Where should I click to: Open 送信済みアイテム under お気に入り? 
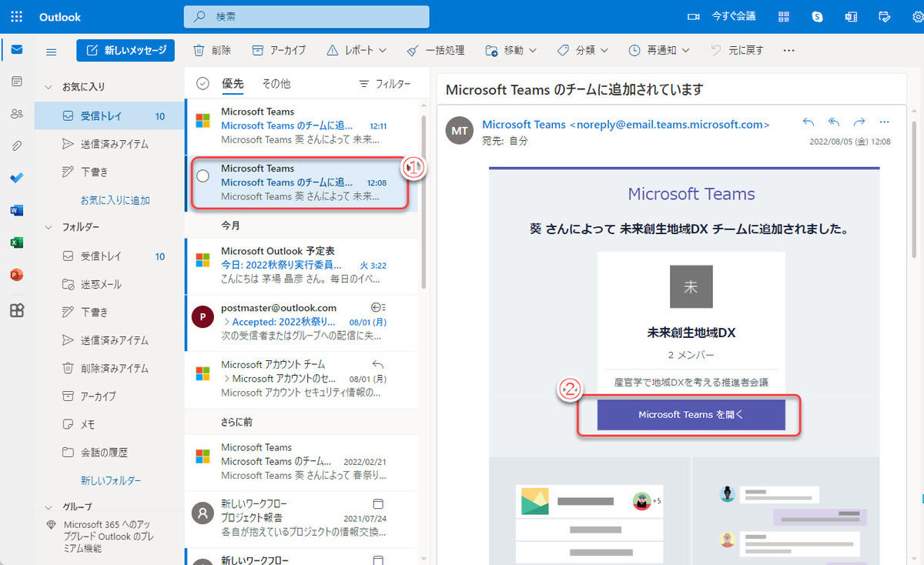[109, 144]
